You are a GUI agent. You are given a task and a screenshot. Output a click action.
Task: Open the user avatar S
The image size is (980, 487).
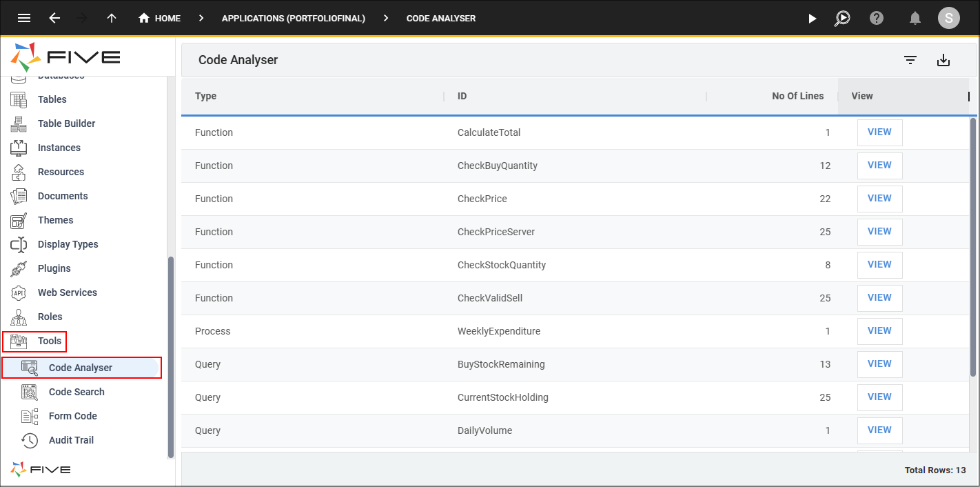click(949, 18)
